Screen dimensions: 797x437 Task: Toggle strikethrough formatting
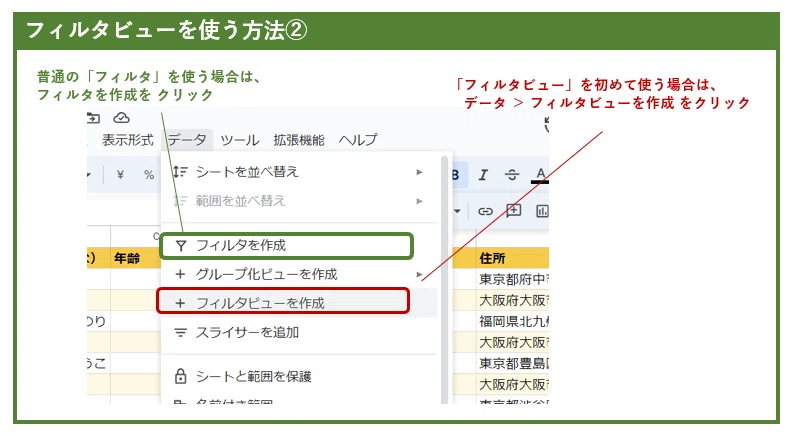pyautogui.click(x=512, y=175)
